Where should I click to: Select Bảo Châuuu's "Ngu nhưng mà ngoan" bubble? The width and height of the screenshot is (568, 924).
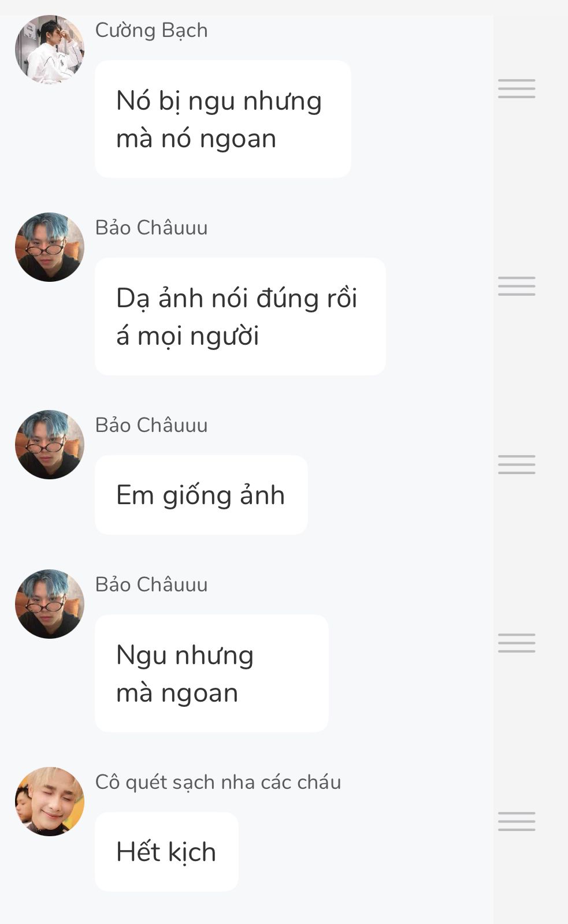[211, 673]
